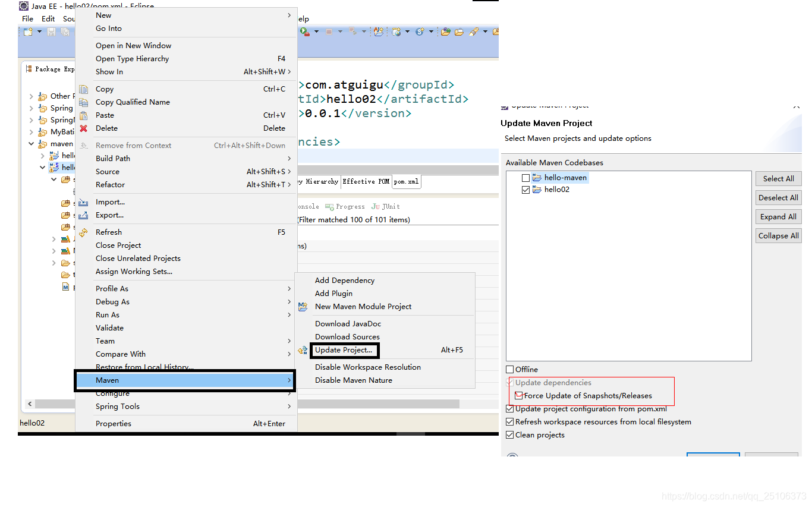
Task: Click the New Java Package toolbar icon
Action: 445,32
